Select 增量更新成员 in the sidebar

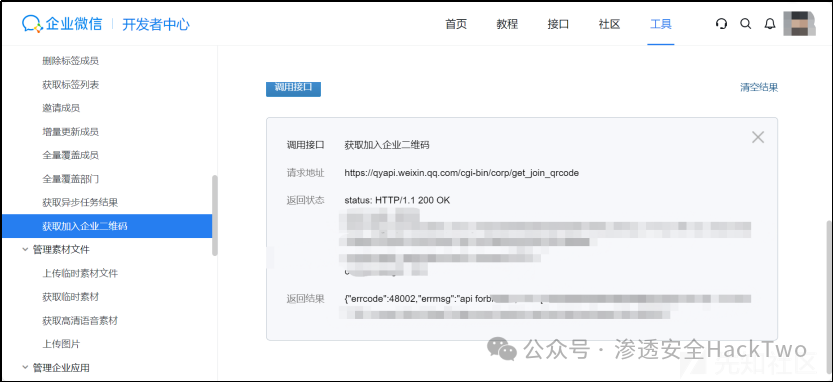71,132
